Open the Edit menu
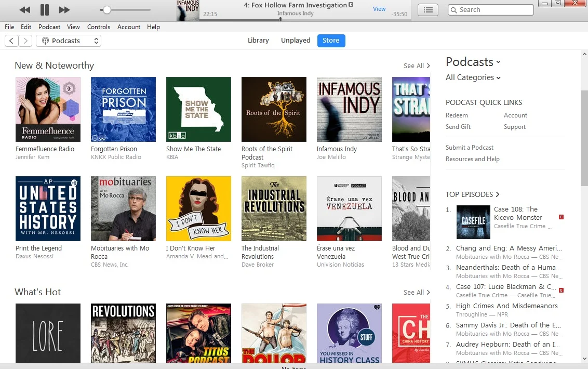This screenshot has height=369, width=588. (26, 27)
